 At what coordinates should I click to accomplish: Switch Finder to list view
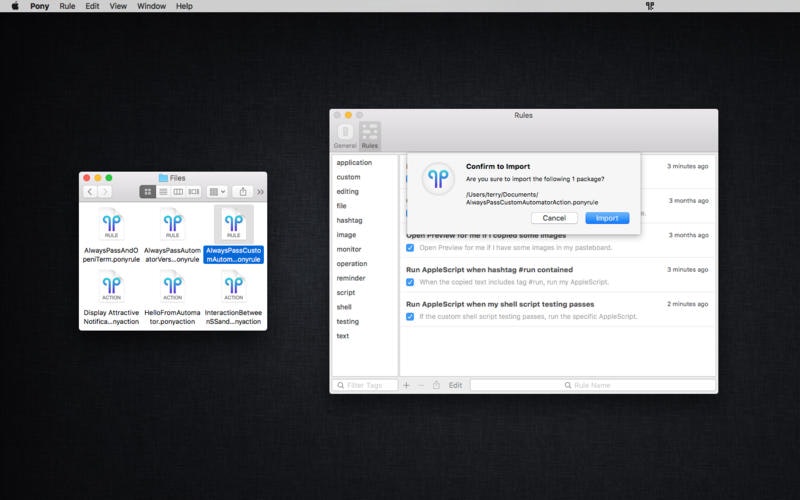(162, 191)
